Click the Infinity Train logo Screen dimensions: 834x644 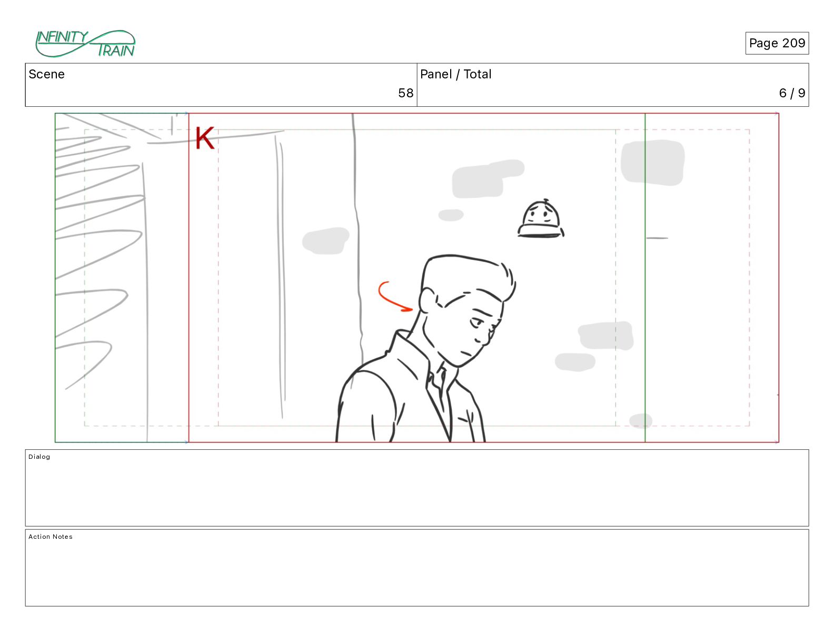coord(85,44)
